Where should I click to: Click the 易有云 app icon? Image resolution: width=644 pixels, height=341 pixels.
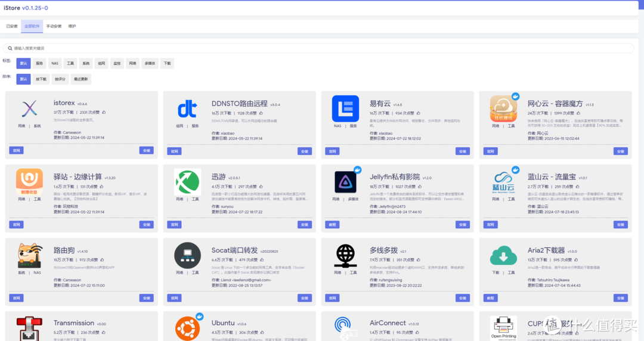(345, 109)
